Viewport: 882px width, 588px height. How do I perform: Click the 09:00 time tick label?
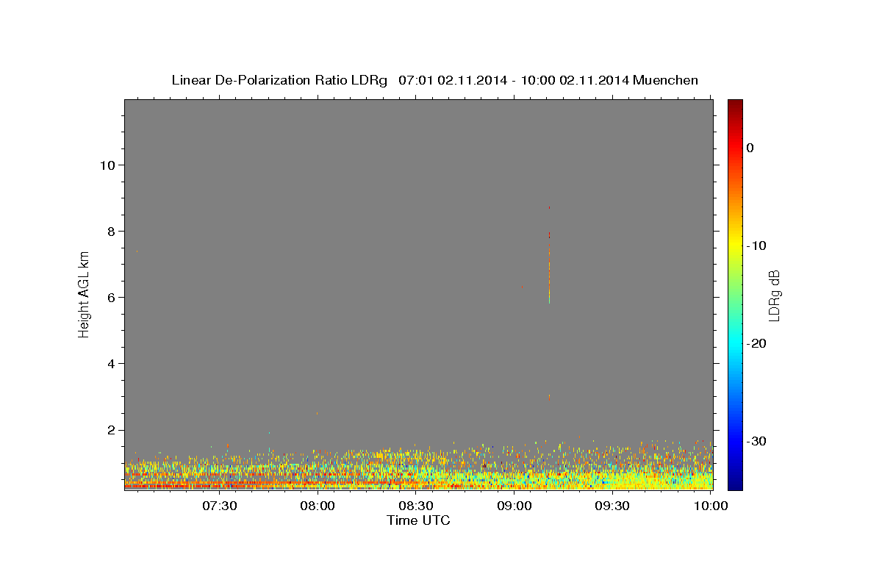click(514, 506)
